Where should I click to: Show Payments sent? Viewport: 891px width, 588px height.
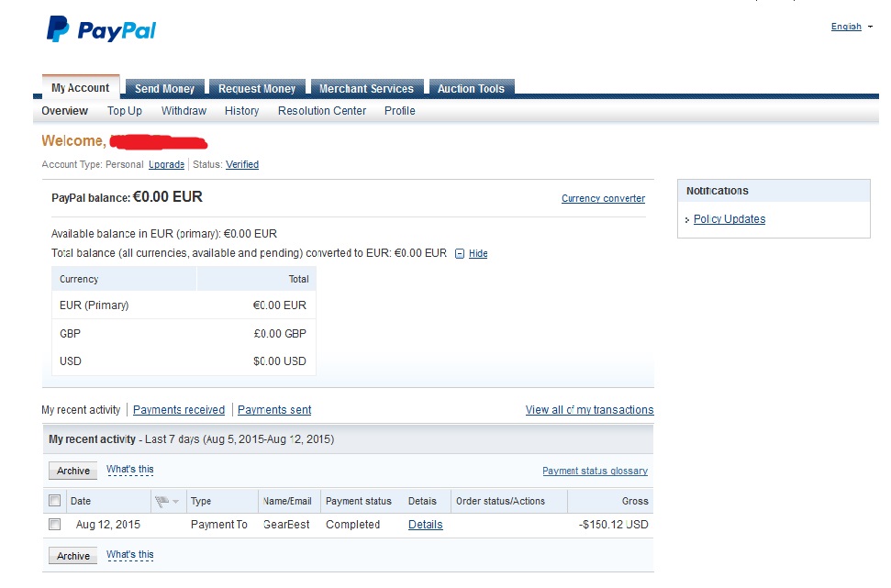(x=274, y=410)
